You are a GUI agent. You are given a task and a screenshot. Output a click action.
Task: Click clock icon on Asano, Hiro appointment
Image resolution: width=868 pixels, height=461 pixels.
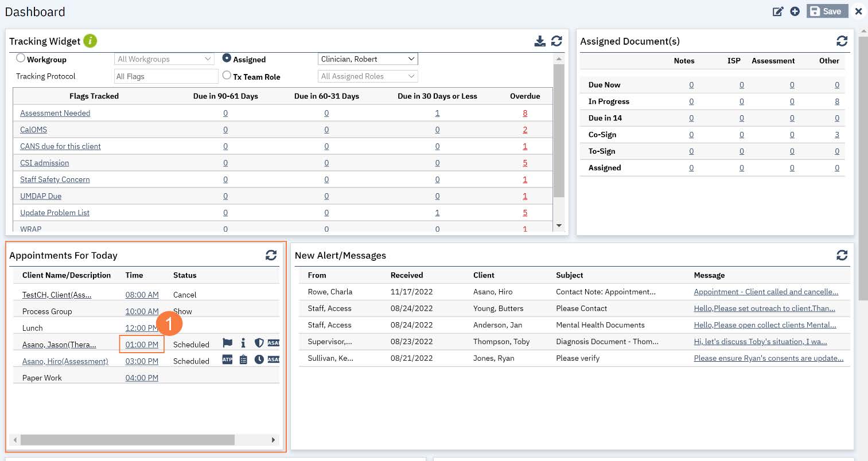pos(259,360)
